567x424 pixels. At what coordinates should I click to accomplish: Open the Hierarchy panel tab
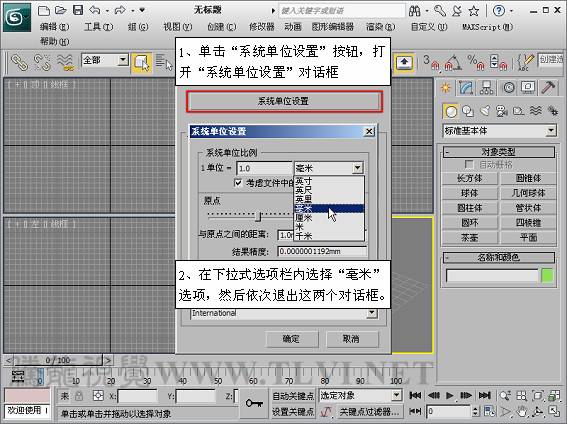pos(486,88)
